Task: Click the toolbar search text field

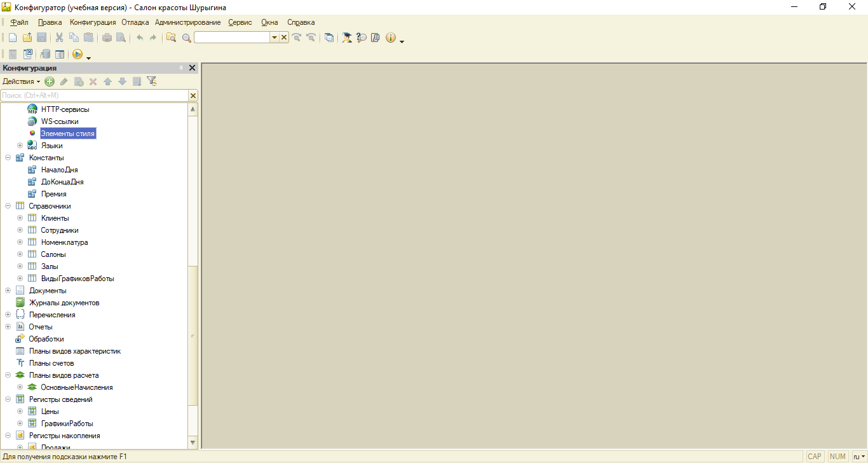Action: 233,38
